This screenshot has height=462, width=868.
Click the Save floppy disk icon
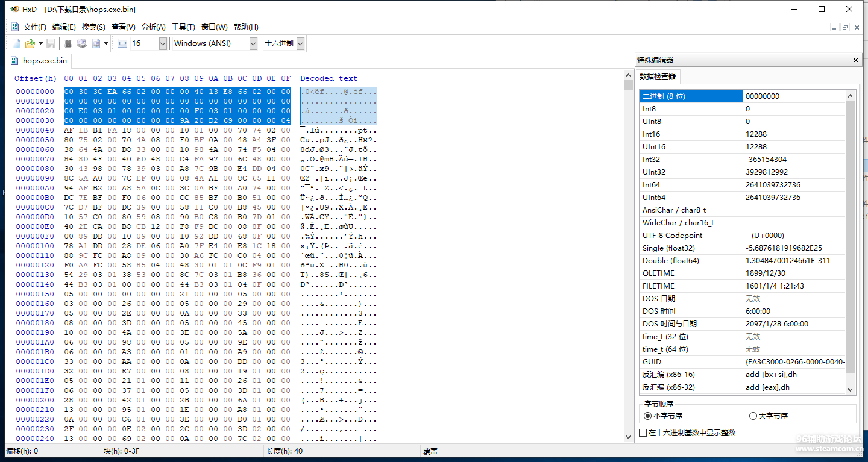[51, 43]
